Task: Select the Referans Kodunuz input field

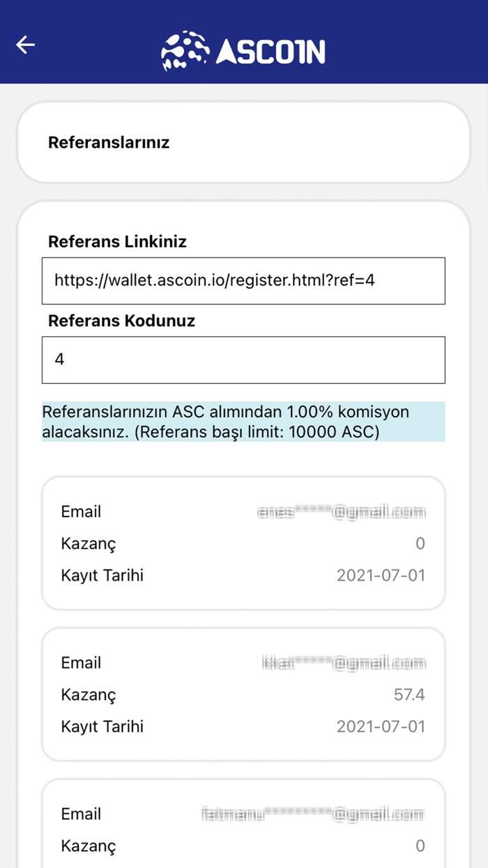Action: pyautogui.click(x=243, y=359)
